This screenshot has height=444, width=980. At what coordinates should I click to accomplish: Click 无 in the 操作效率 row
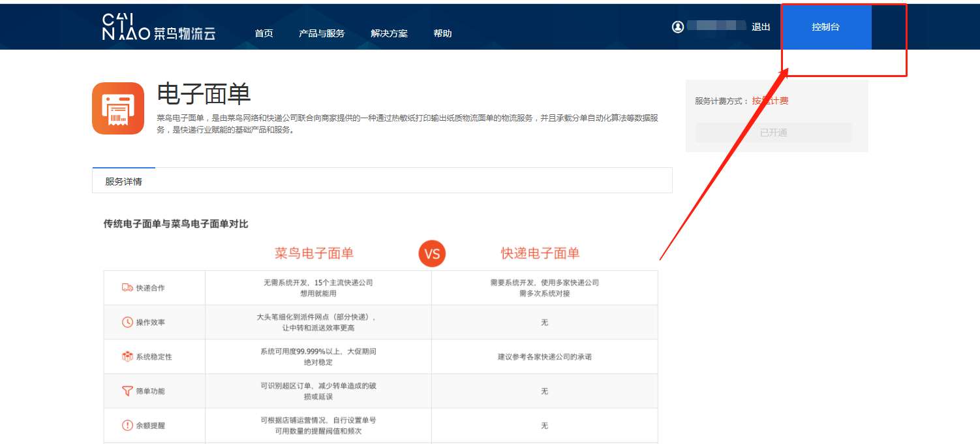pyautogui.click(x=544, y=323)
